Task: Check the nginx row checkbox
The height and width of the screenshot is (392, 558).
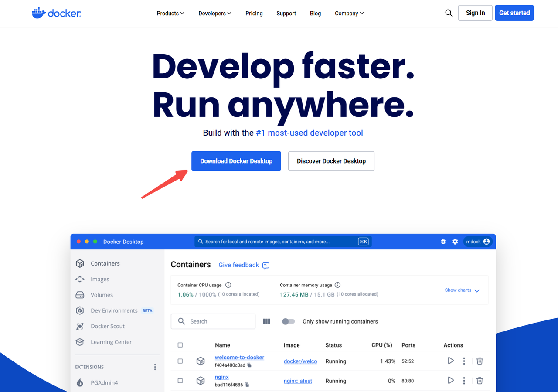Action: (180, 381)
